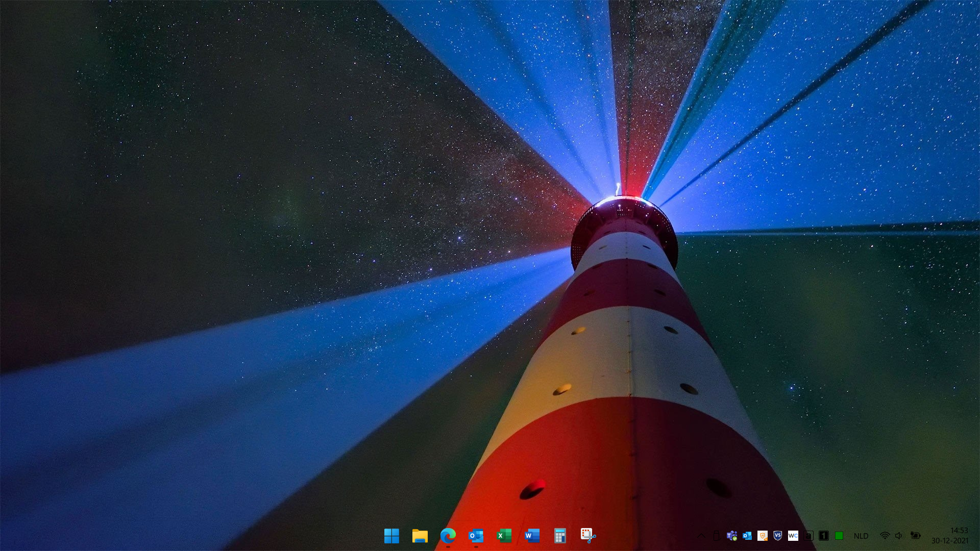Switch input language via NLD indicator
This screenshot has height=551, width=980.
pos(861,536)
